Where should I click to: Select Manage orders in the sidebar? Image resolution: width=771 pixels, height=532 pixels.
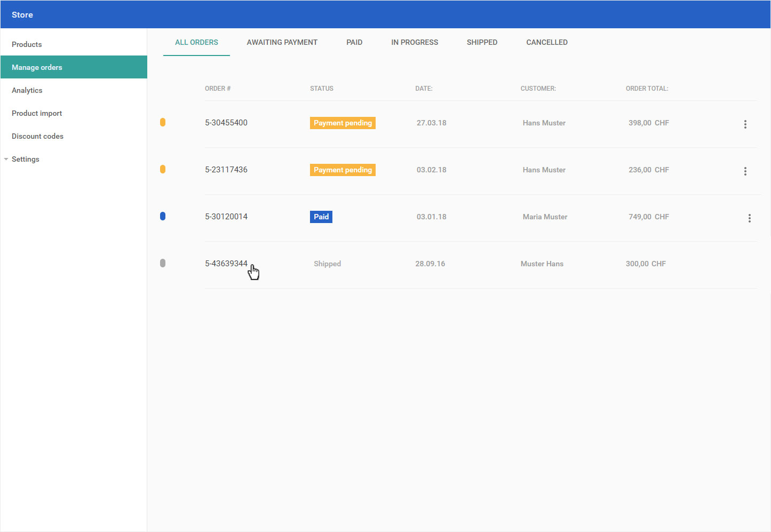pyautogui.click(x=74, y=67)
